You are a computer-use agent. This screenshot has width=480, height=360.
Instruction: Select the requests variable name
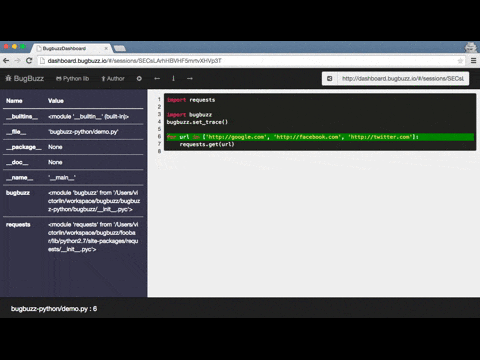point(18,225)
